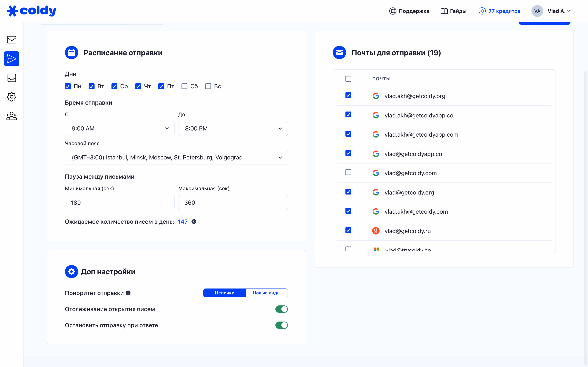The height and width of the screenshot is (367, 588).
Task: Toggle the select-all ПОЧТЫ checkbox
Action: click(x=348, y=79)
